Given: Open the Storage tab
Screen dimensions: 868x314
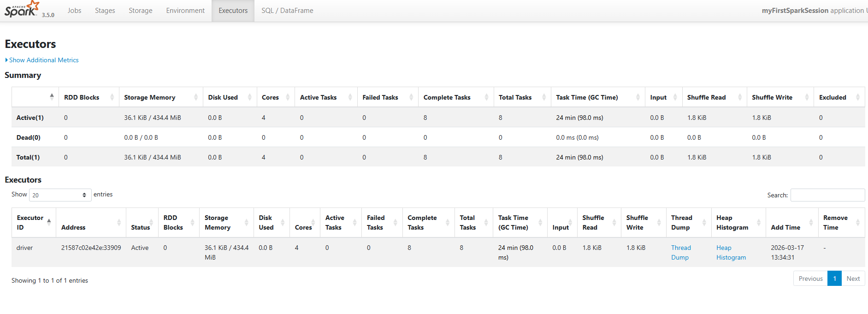Looking at the screenshot, I should click(141, 11).
